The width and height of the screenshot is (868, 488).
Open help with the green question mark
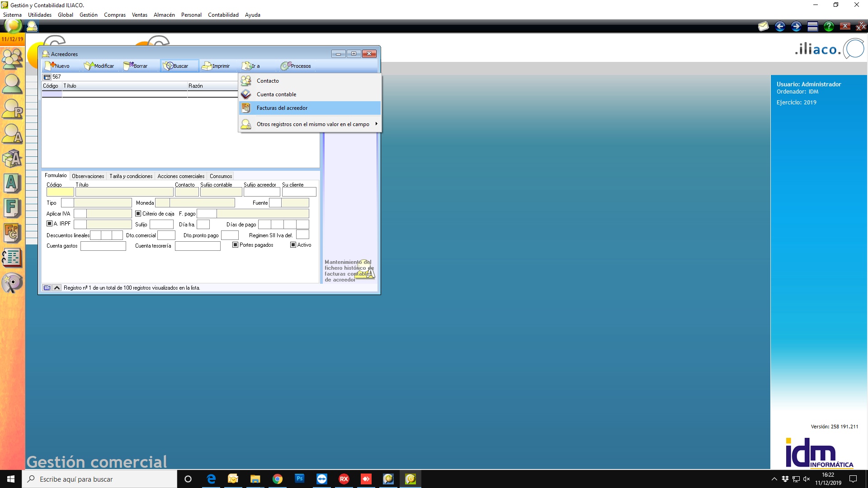click(x=829, y=27)
